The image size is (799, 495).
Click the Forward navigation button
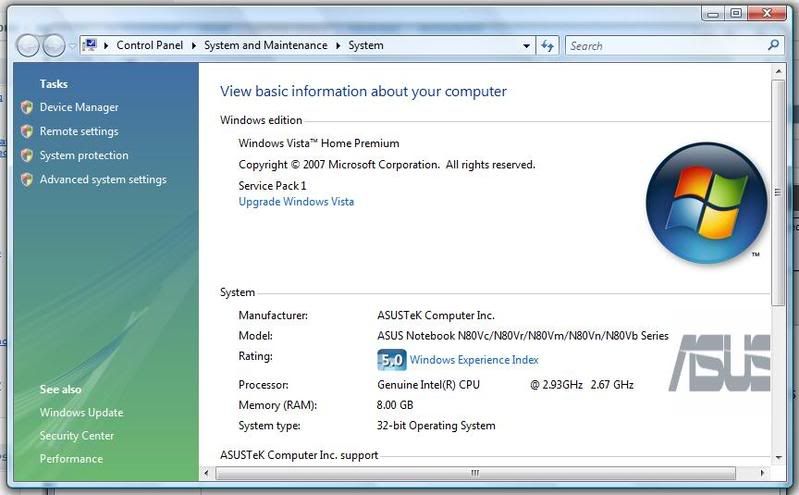pyautogui.click(x=54, y=46)
